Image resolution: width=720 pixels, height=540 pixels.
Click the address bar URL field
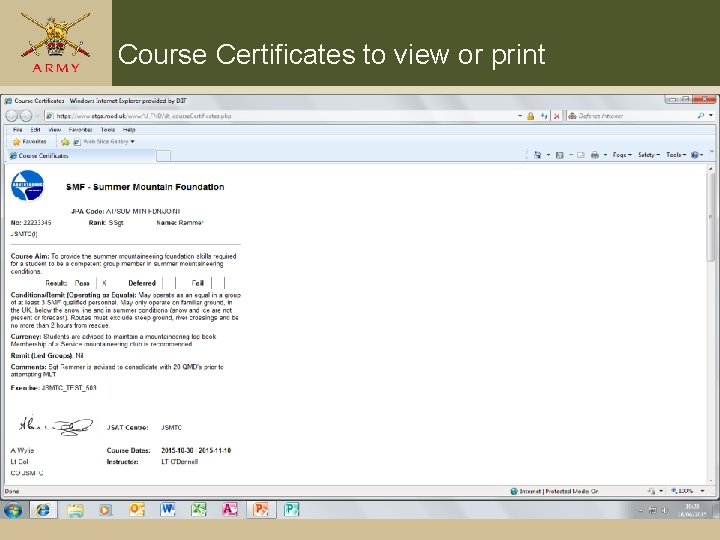pos(280,116)
